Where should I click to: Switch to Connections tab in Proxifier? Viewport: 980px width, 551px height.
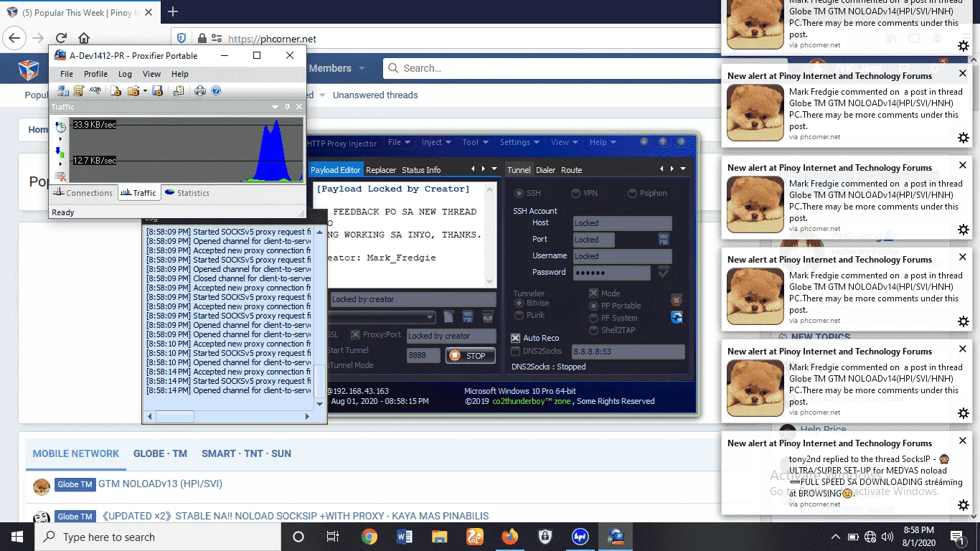click(83, 192)
